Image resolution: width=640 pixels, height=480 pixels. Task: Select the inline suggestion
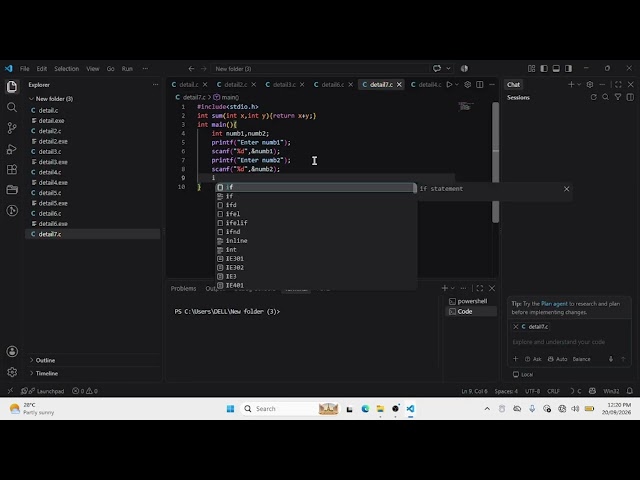click(x=315, y=241)
